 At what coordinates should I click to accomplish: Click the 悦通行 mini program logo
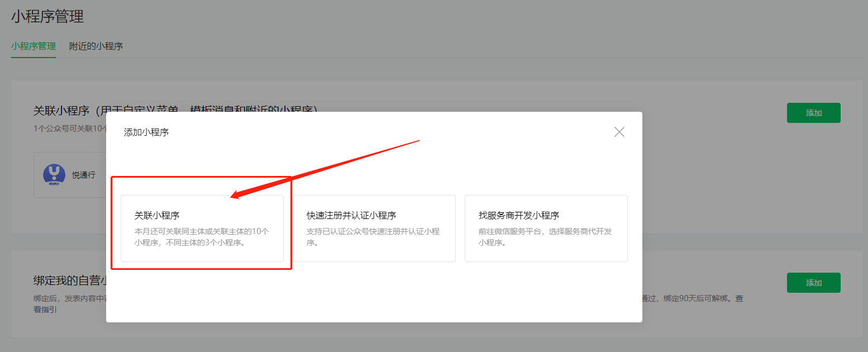tap(54, 175)
